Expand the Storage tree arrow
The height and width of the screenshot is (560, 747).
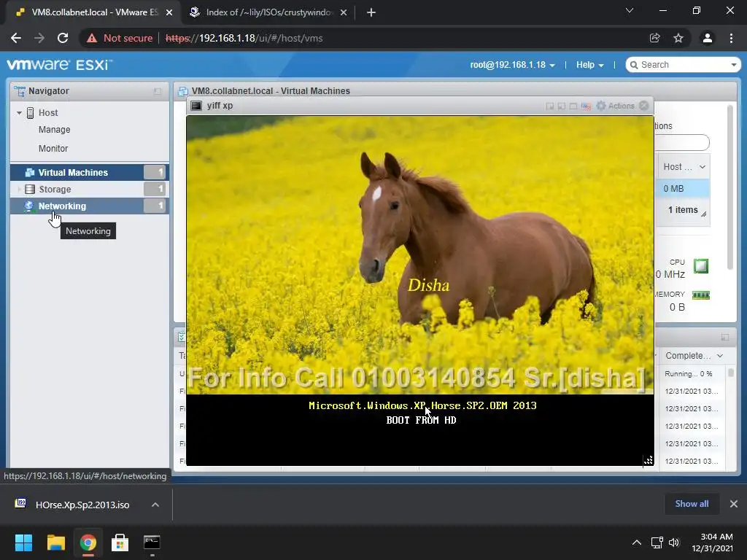[x=19, y=189]
